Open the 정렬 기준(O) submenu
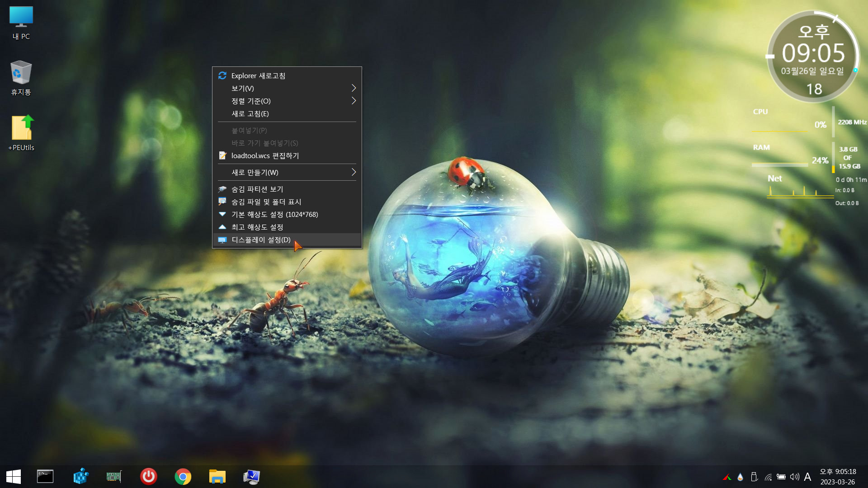This screenshot has height=488, width=868. click(287, 101)
